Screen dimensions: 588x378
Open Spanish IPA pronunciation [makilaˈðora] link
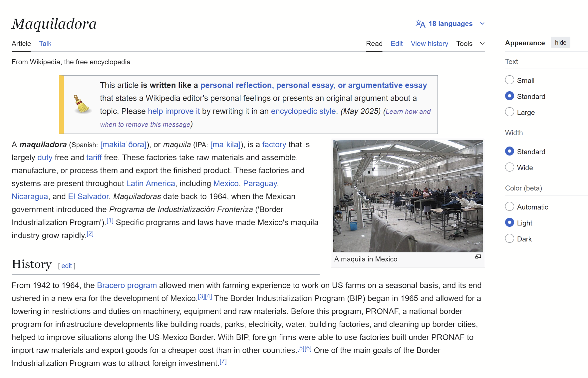[124, 145]
